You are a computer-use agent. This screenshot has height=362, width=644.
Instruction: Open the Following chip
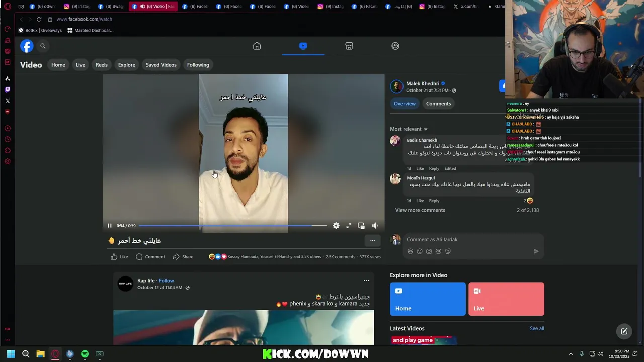point(198,65)
